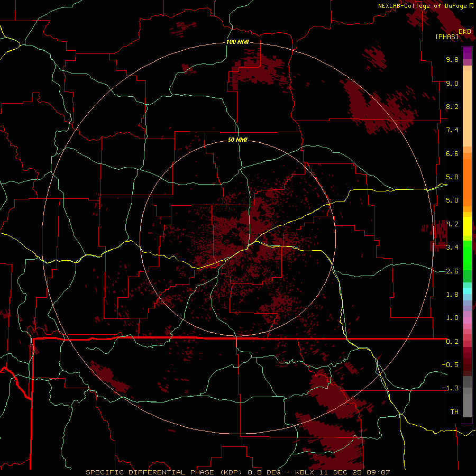Click the "1.8" scale value

(452, 295)
